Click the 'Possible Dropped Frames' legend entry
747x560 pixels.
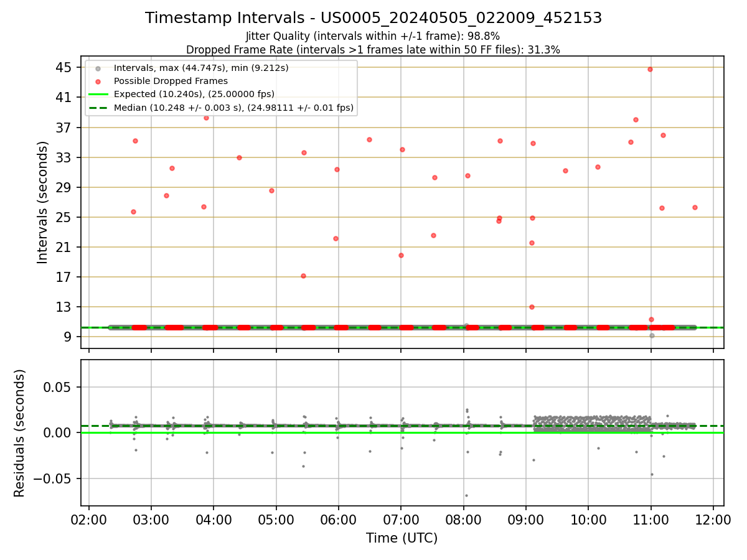(x=171, y=81)
